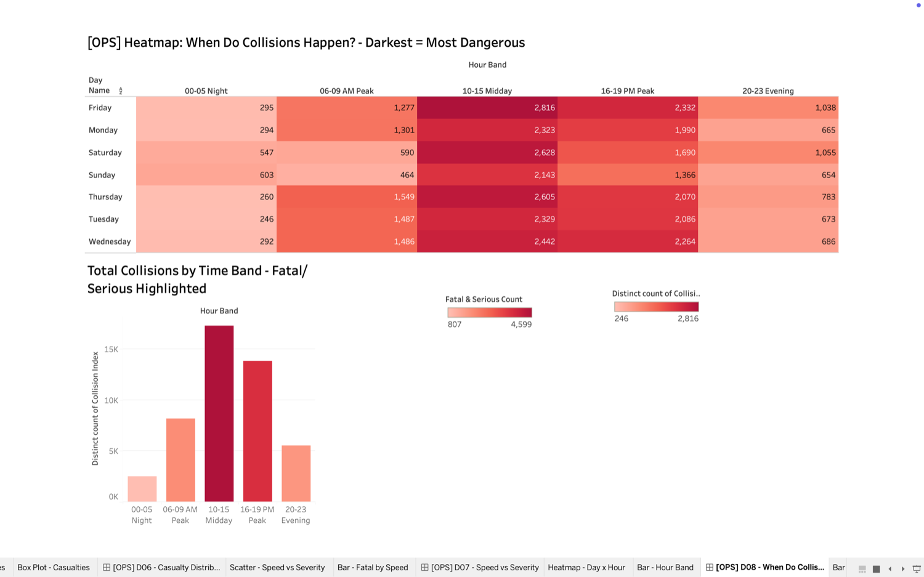This screenshot has width=924, height=577.
Task: Click the Friday Evening cell 1,038
Action: click(768, 108)
